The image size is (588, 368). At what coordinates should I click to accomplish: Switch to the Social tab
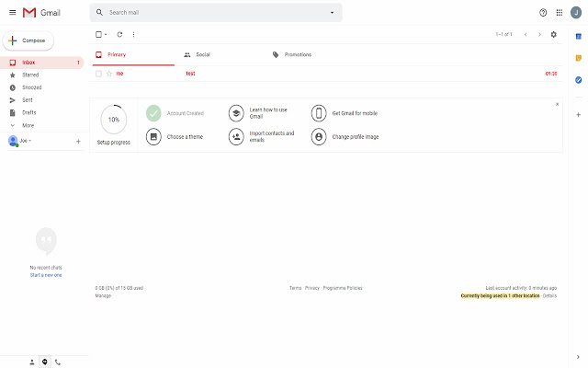tap(197, 54)
